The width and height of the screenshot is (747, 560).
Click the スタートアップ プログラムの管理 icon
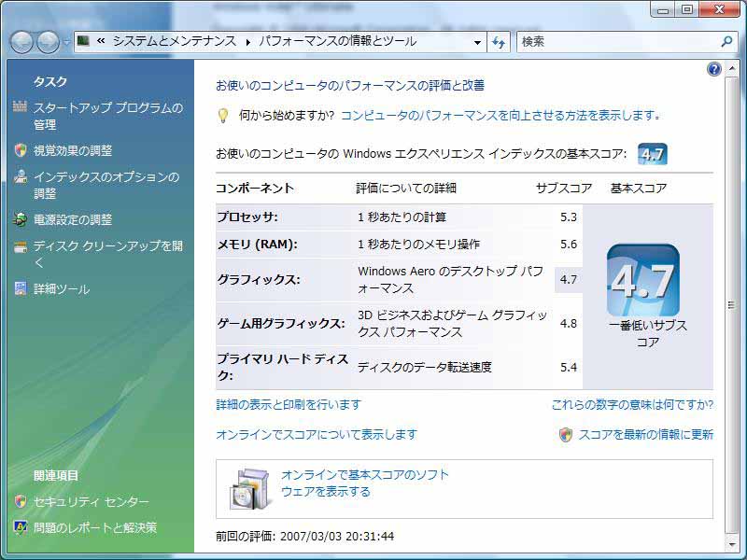20,106
